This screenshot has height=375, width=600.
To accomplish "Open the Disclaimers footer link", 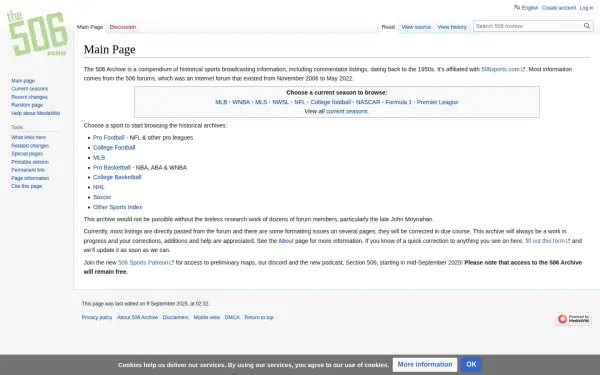I will tap(176, 318).
